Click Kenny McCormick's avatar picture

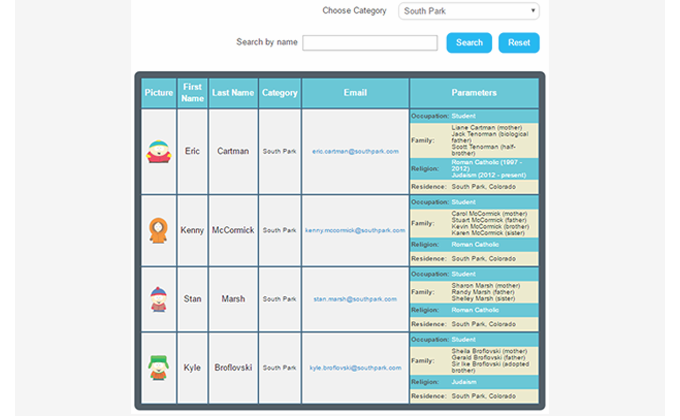point(158,230)
